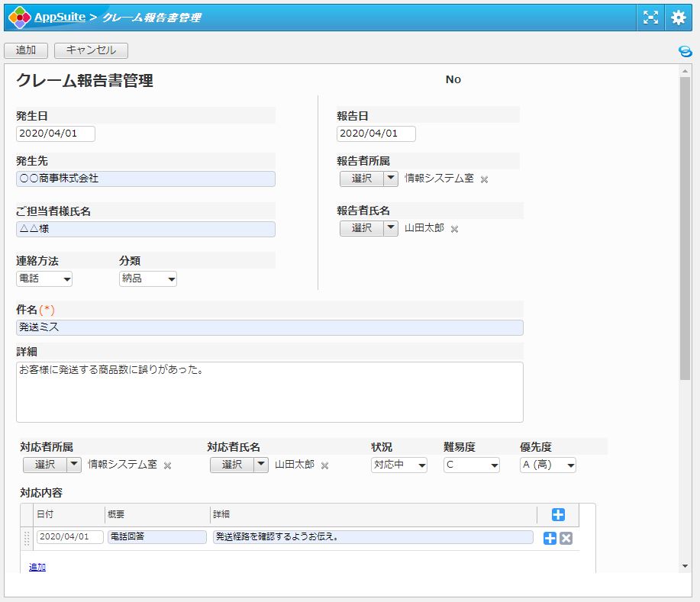This screenshot has height=602, width=700.
Task: Click the AppSuite breadcrumb link
Action: 60,17
